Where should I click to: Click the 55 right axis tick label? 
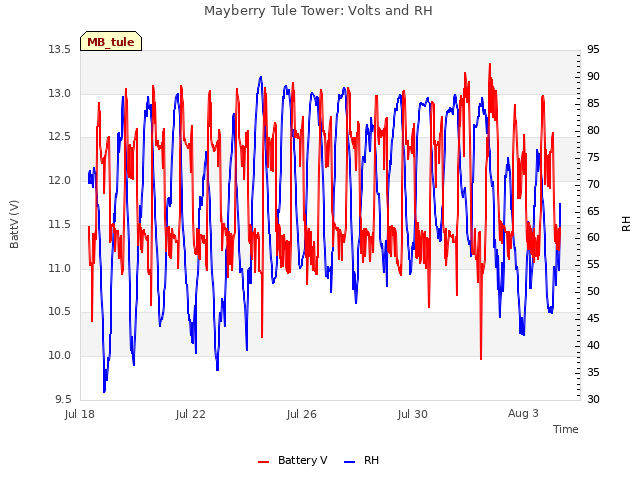[593, 265]
